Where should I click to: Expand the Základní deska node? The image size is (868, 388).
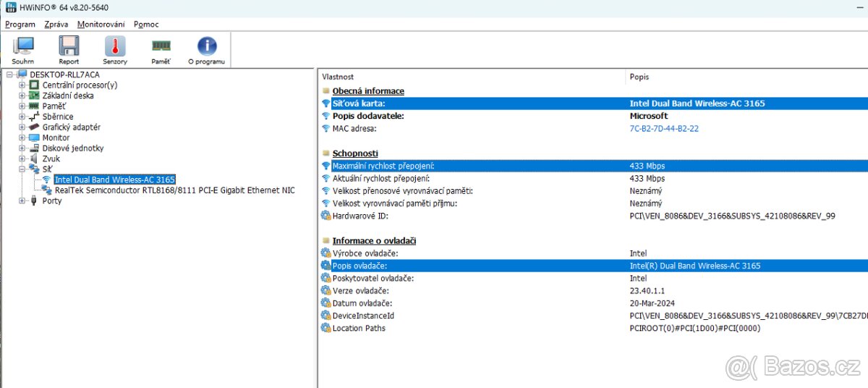click(22, 96)
